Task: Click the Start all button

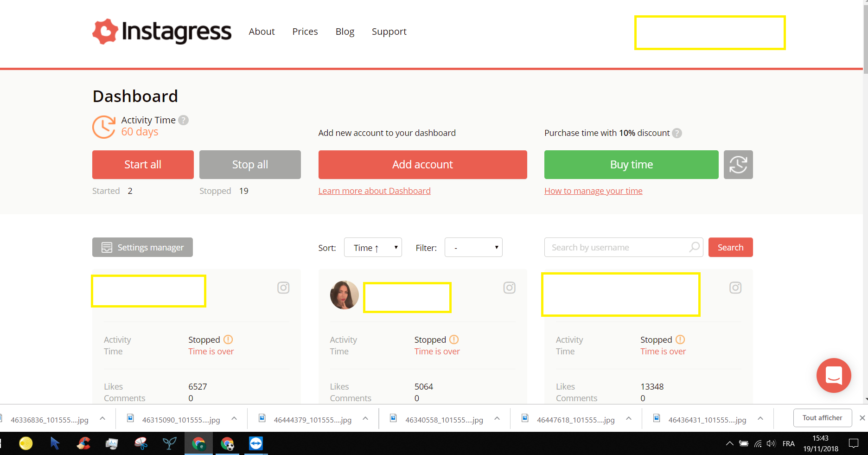Action: [143, 165]
